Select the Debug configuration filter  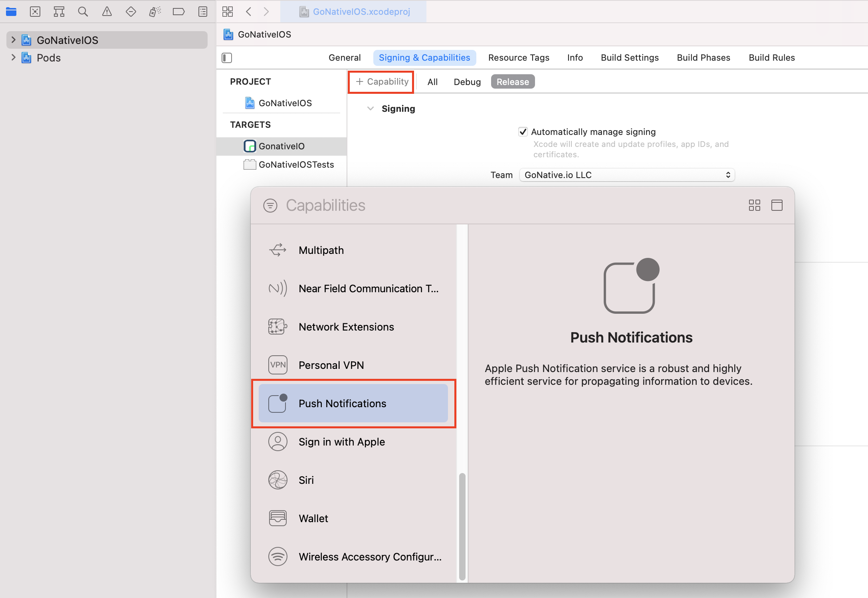point(467,82)
